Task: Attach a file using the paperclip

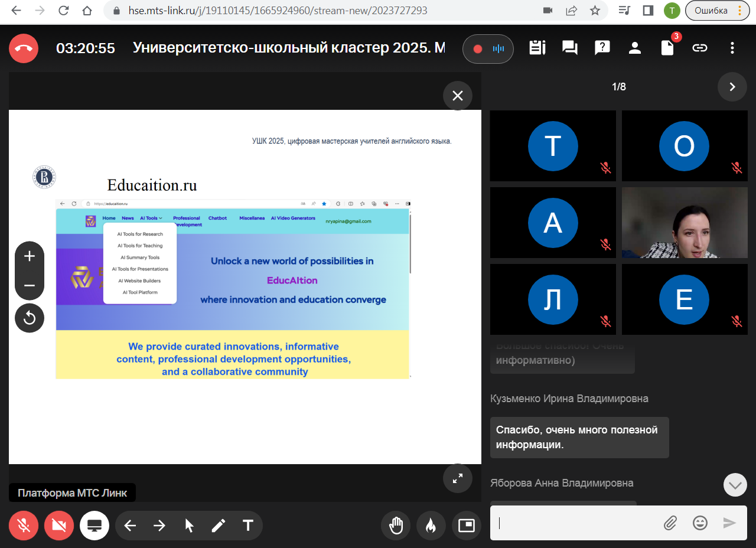Action: click(670, 523)
